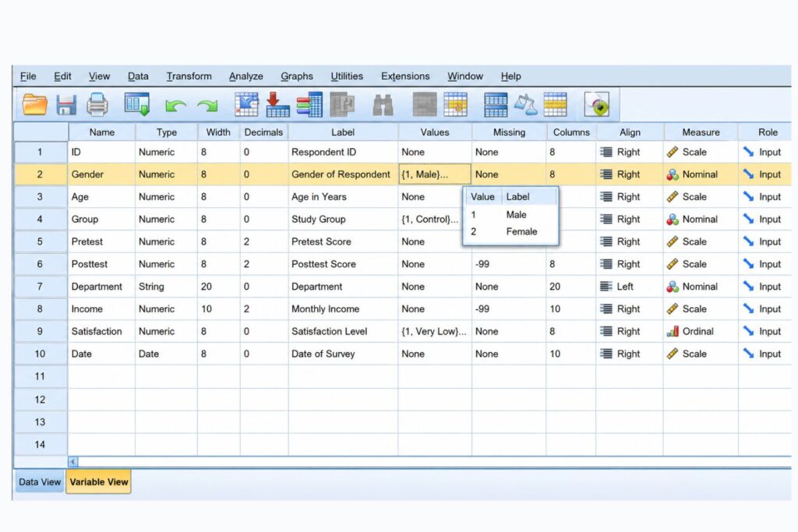Save the file using the floppy disk icon

point(66,105)
